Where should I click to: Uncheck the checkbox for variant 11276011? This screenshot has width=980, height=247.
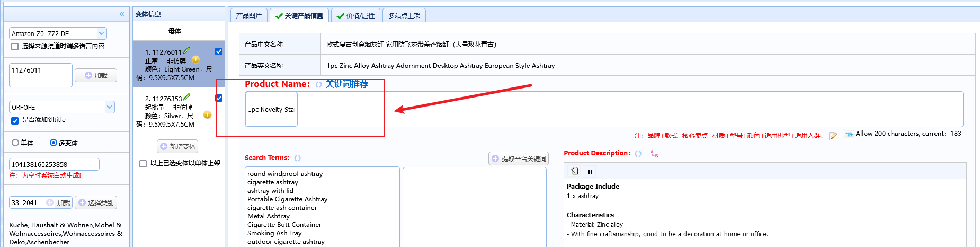pos(219,51)
